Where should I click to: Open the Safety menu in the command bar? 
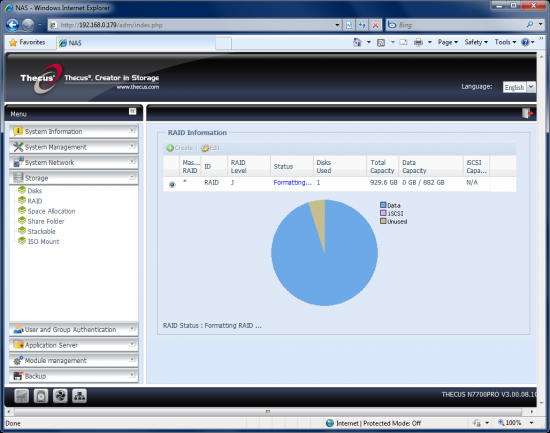[476, 42]
